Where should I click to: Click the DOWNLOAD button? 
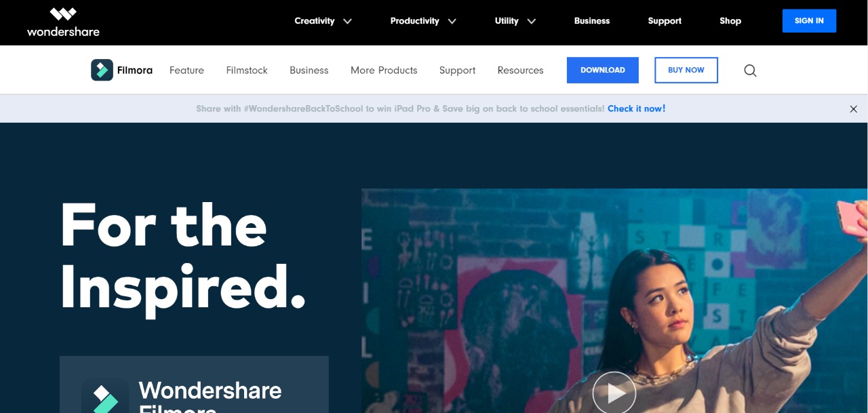click(603, 71)
